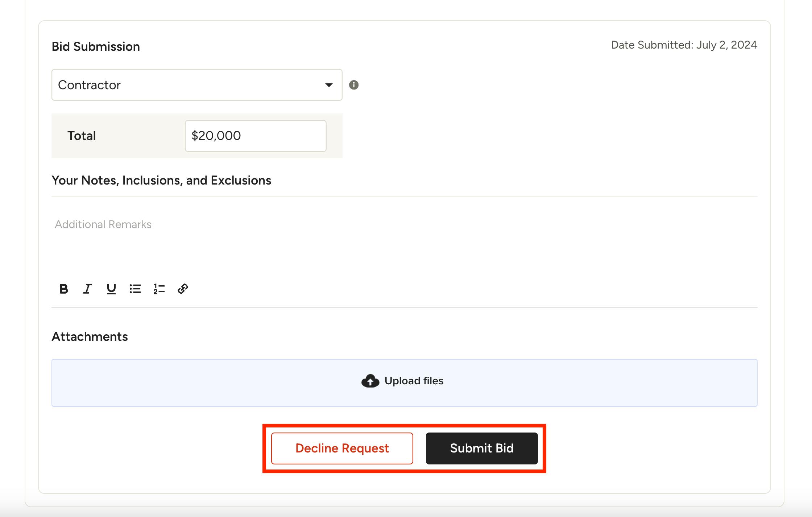Click the Attachments section heading

[90, 337]
